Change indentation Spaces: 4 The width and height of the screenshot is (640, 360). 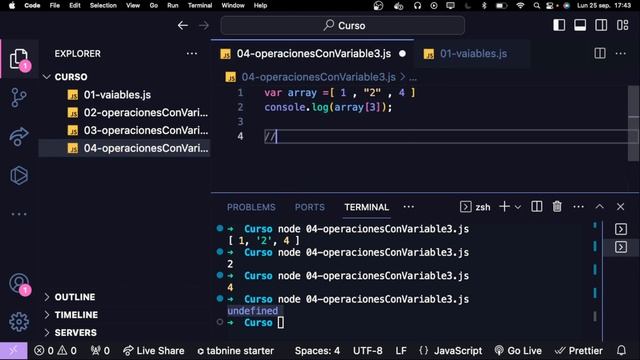coord(317,351)
